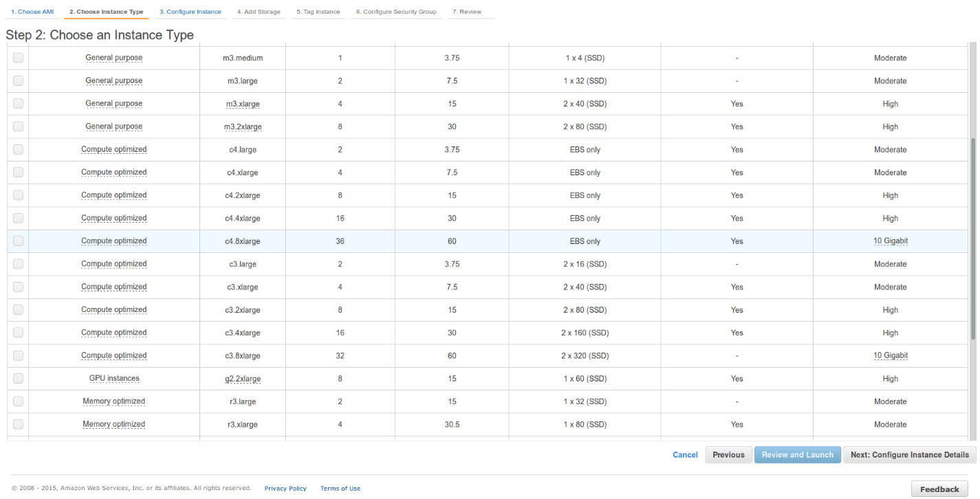
Task: Click the 1 x 80 (SSD) storage cell
Action: tap(585, 425)
